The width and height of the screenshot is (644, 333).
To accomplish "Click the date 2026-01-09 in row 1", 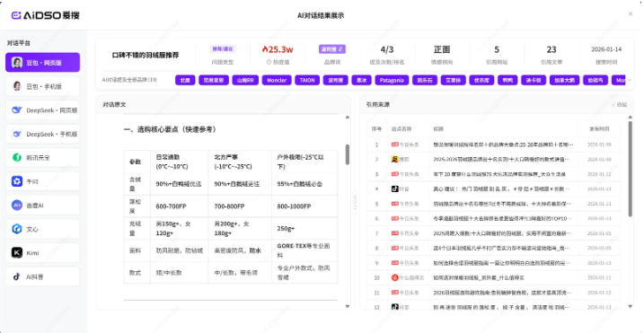I will 599,145.
